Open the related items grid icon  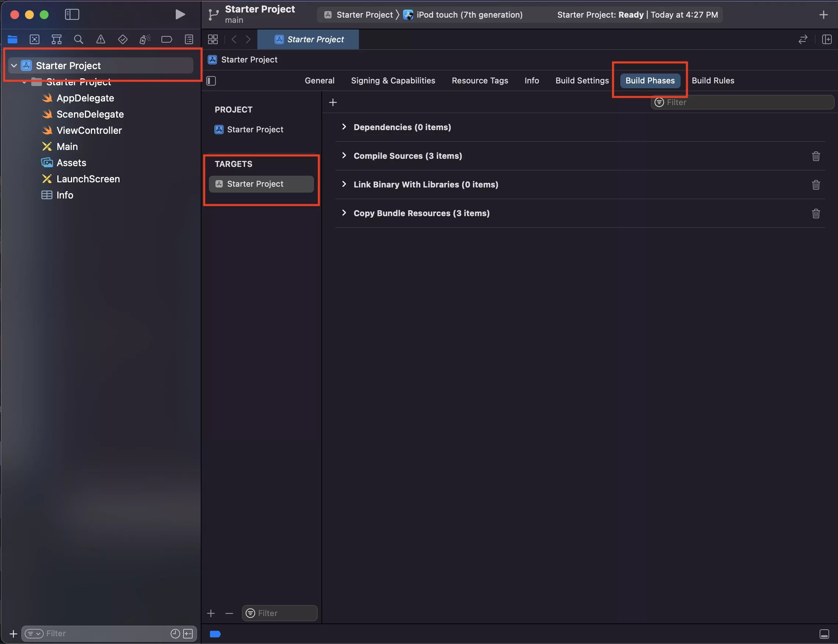click(x=213, y=39)
